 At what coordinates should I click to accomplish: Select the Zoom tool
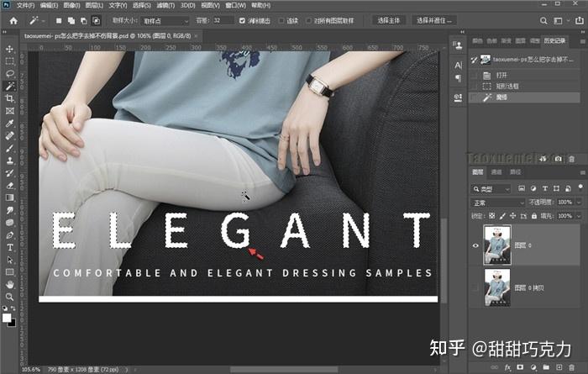tap(10, 297)
